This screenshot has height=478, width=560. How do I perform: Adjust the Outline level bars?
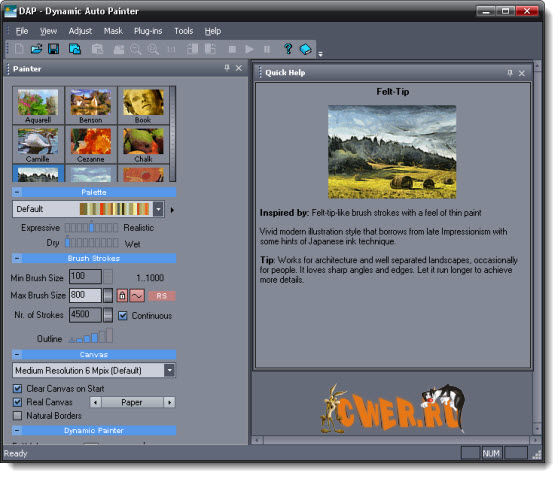tap(91, 336)
